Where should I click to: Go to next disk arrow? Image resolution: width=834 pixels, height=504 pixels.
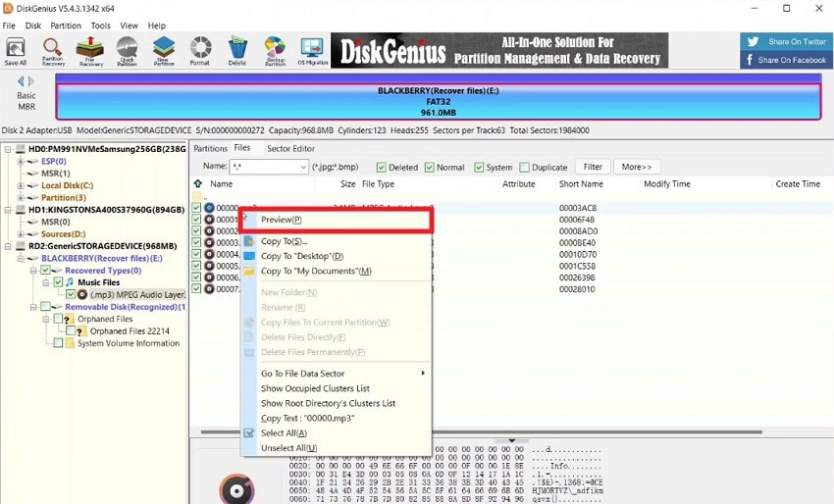(30, 81)
